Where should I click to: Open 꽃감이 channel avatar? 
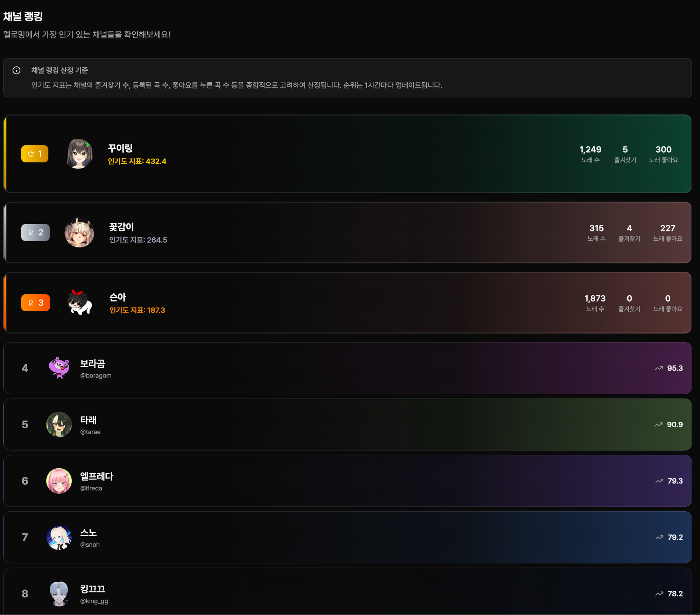(x=79, y=233)
